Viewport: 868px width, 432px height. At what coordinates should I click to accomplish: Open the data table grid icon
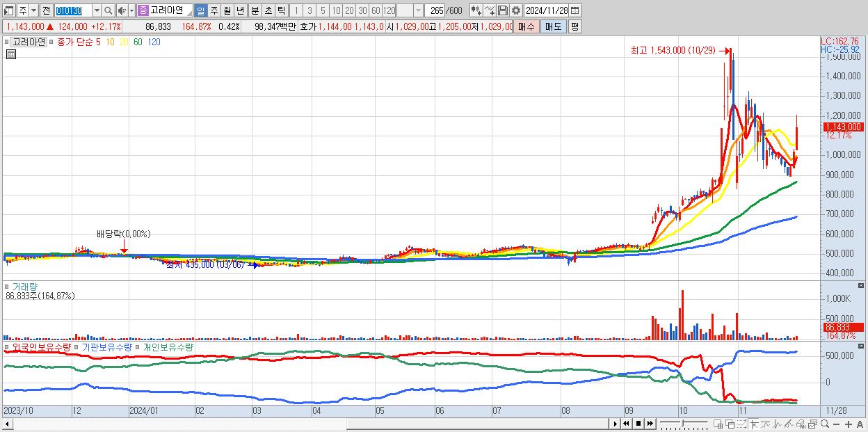(11, 55)
